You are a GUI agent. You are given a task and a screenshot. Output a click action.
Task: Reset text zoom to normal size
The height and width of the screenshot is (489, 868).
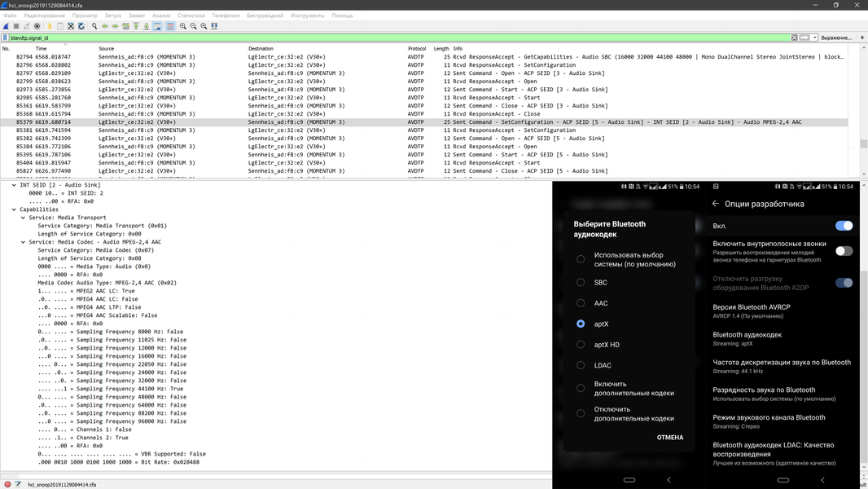coord(204,26)
